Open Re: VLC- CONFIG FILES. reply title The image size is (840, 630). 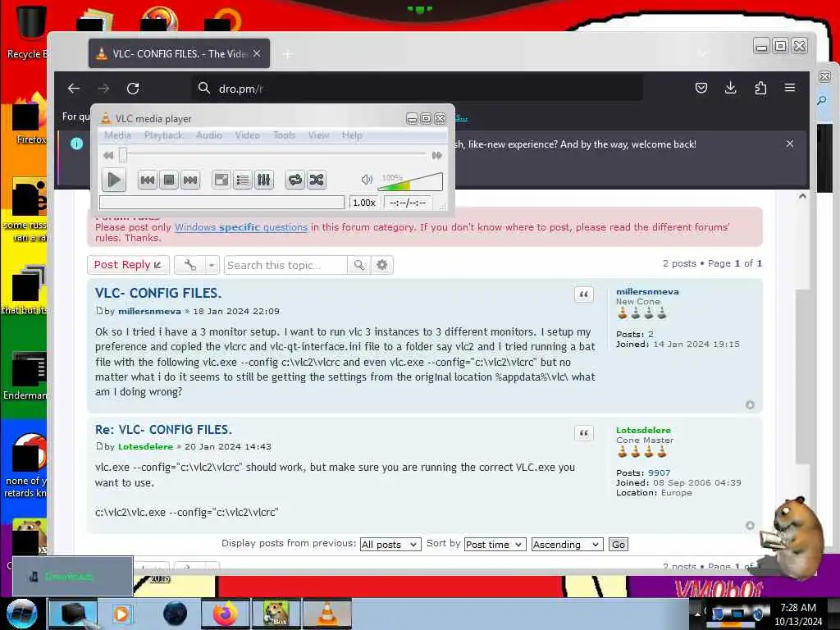[x=163, y=430]
